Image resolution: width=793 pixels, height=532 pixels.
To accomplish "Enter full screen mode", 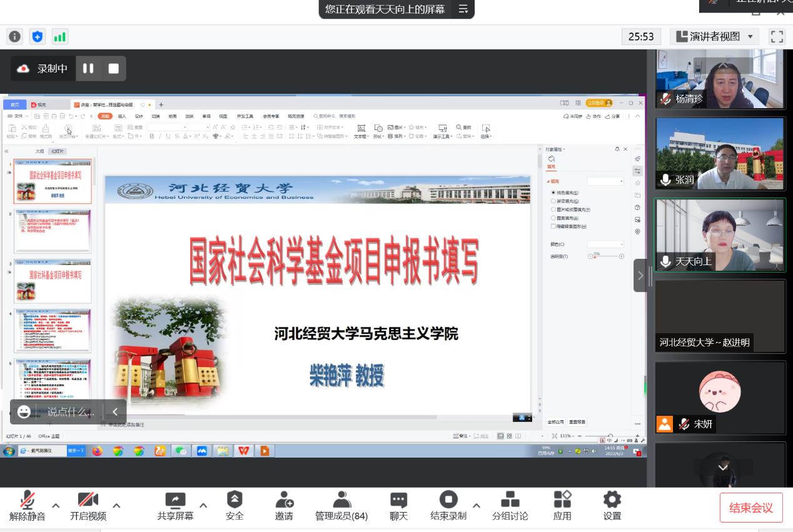I will 777,37.
